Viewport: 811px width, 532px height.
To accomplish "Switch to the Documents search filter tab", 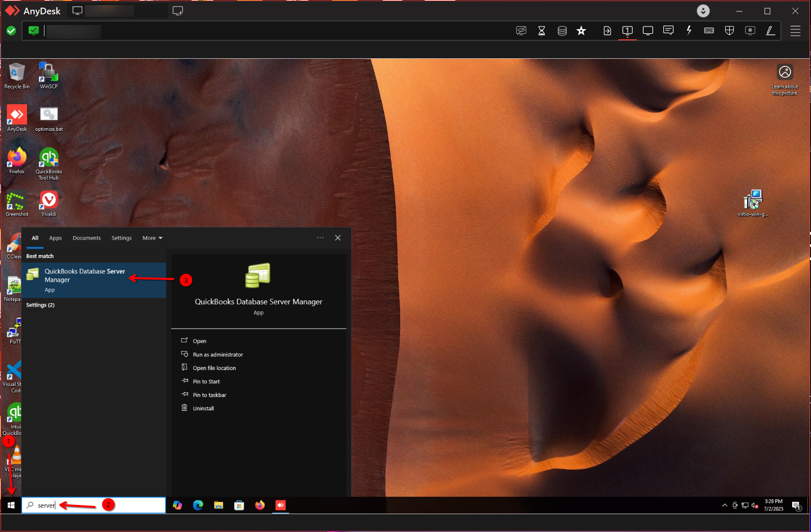I will [86, 238].
